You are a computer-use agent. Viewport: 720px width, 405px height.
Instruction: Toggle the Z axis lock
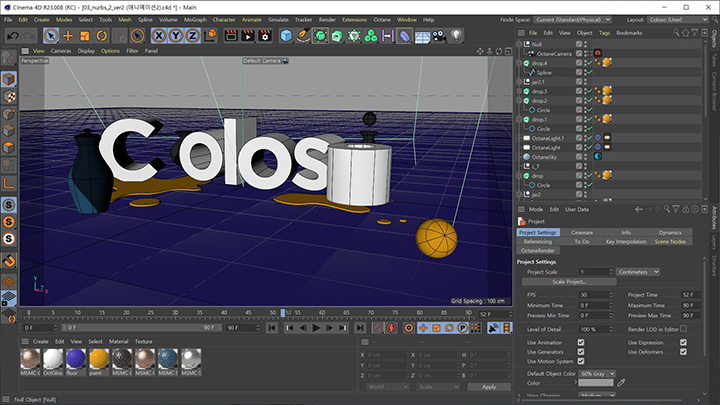click(x=193, y=36)
